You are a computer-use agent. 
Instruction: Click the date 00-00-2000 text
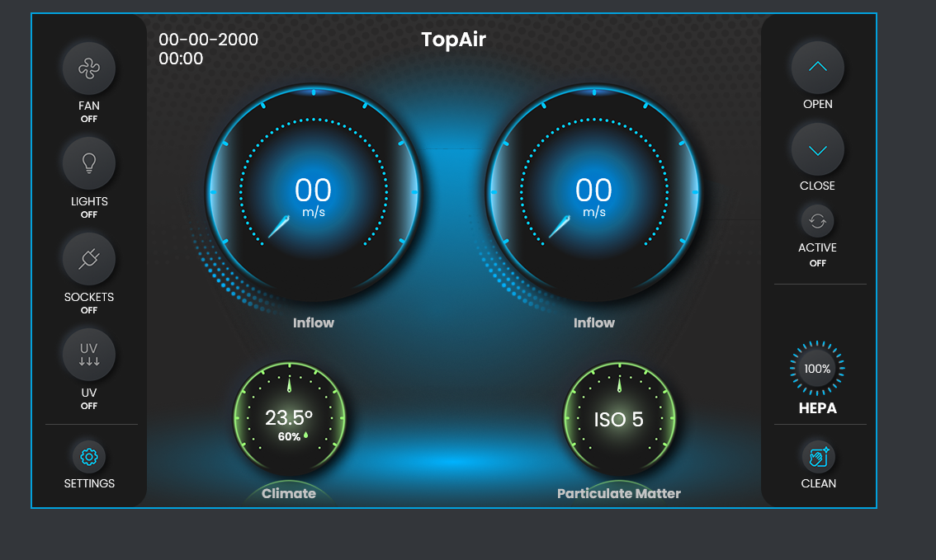point(208,40)
